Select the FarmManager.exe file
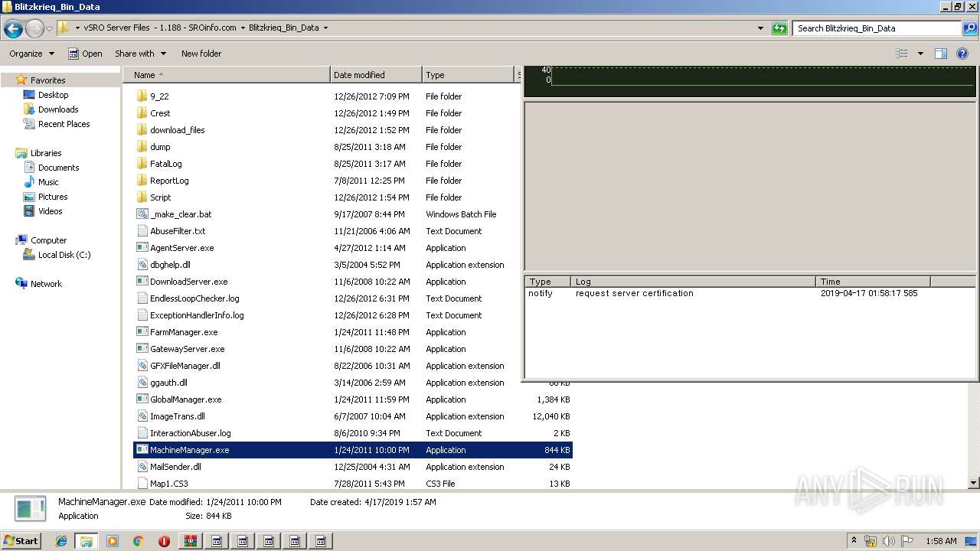The width and height of the screenshot is (980, 551). coord(184,332)
